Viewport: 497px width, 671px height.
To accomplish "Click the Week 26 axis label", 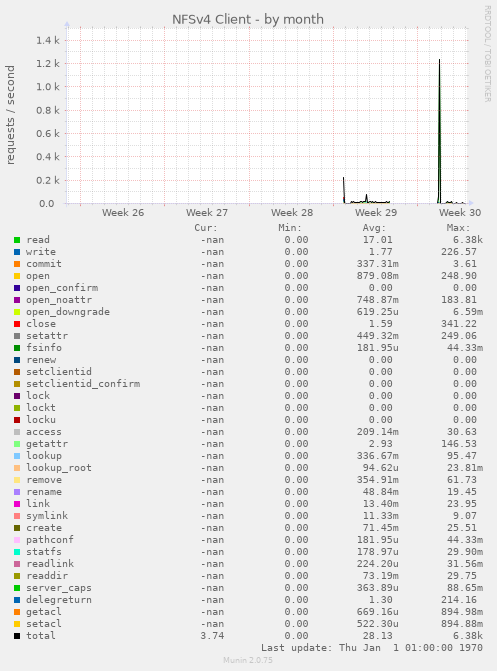I will click(123, 213).
